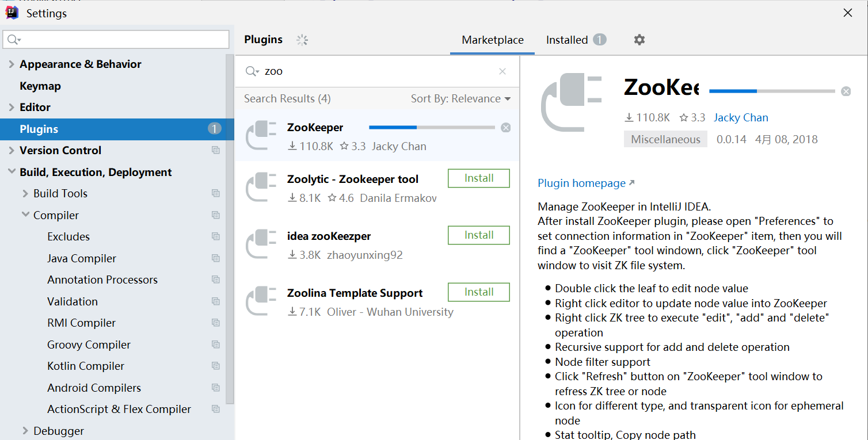The width and height of the screenshot is (868, 440).
Task: Open Java Compiler settings
Action: 82,258
